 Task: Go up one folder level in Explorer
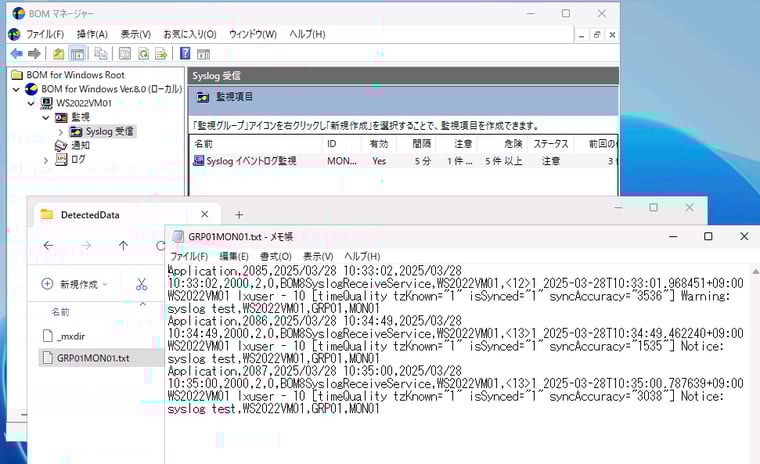[x=124, y=246]
